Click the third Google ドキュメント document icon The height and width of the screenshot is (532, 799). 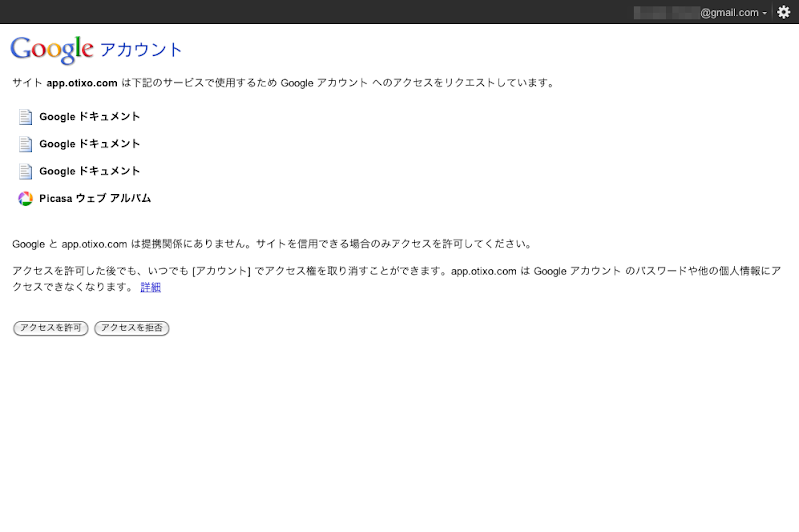point(26,171)
